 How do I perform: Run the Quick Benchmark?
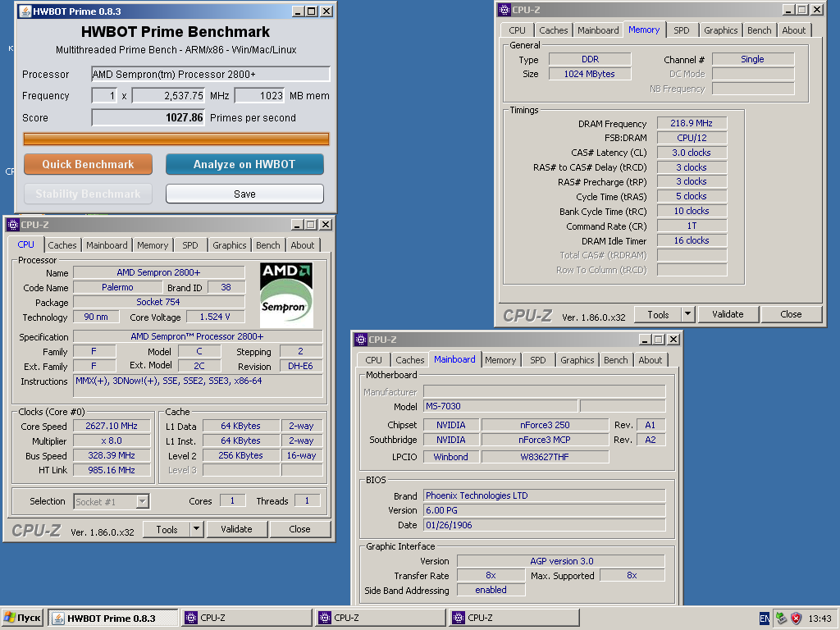(88, 164)
